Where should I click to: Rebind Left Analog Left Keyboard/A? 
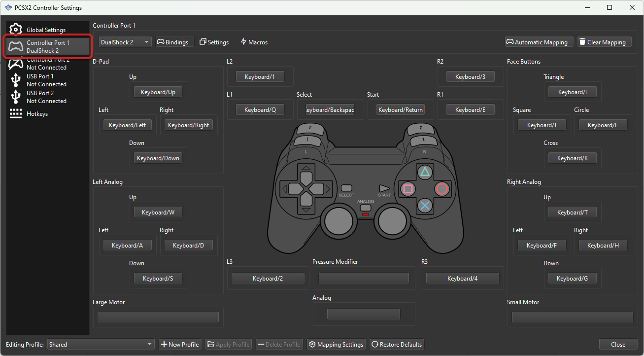click(128, 246)
